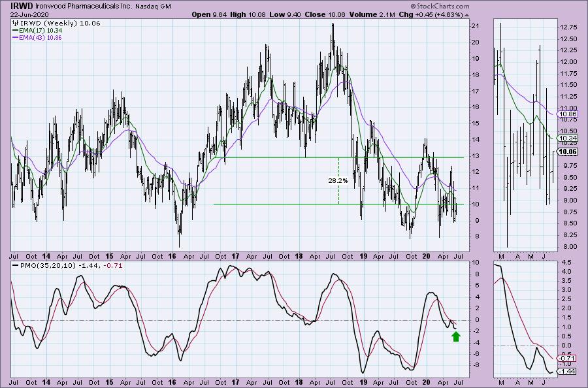Click the IRWD (Weekly) 10.06 legend entry
588x388 pixels.
(x=57, y=24)
